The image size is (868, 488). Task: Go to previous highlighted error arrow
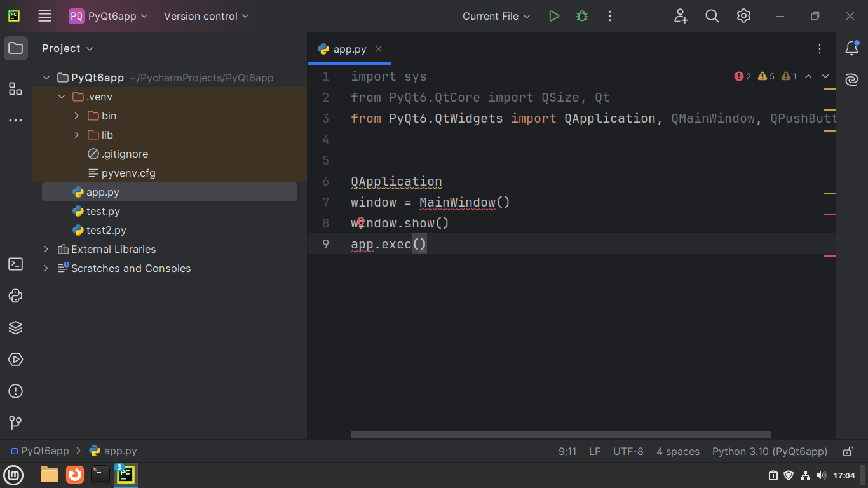tap(808, 76)
